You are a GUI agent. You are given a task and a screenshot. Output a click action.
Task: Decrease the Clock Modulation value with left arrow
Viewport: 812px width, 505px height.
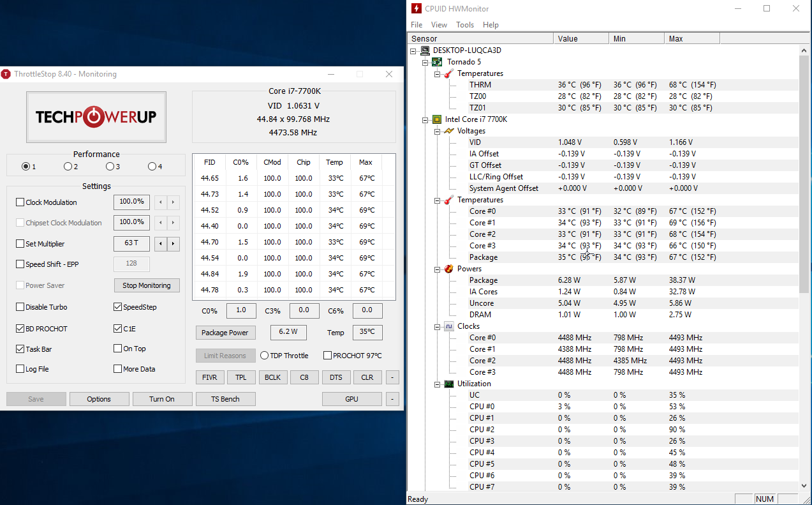point(161,202)
